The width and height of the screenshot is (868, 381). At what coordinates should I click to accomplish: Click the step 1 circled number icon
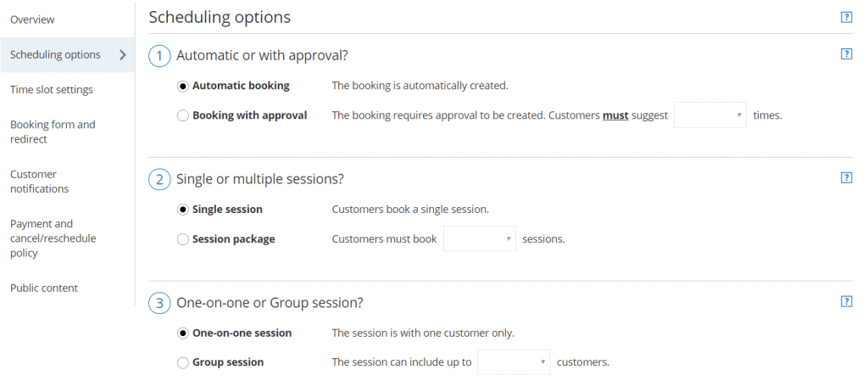click(159, 56)
